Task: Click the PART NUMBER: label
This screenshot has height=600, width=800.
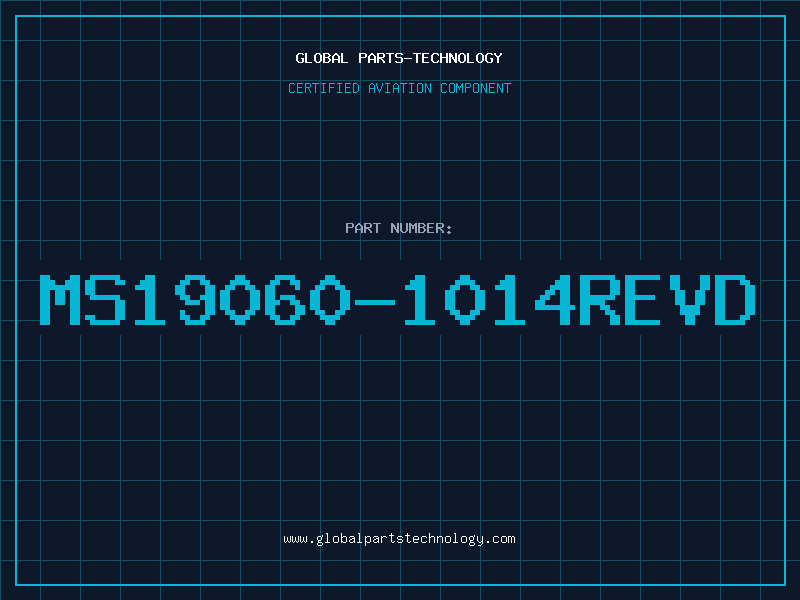Action: (x=399, y=228)
